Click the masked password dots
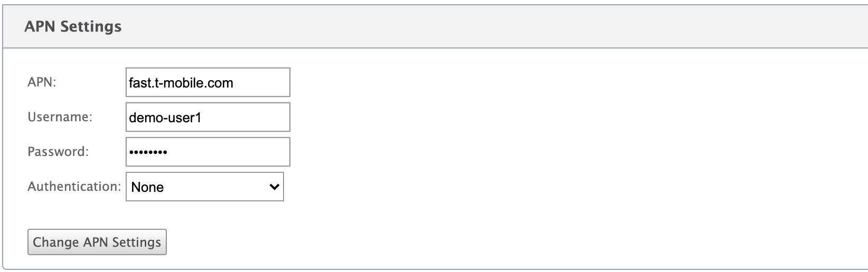868x272 pixels. 148,152
